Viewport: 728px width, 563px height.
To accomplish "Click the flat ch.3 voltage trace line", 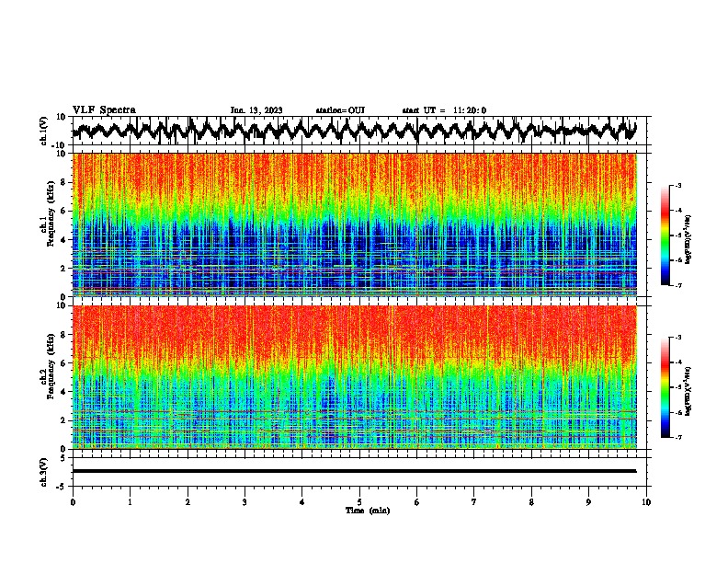I will point(354,471).
